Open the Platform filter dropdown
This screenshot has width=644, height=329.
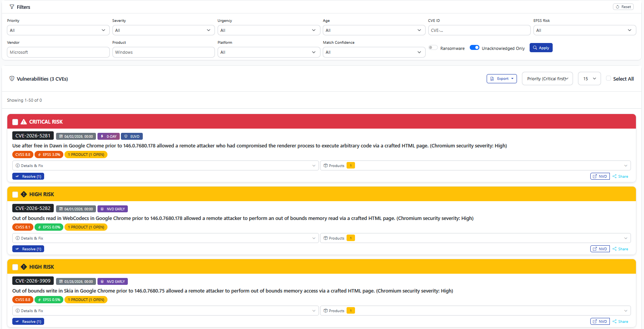point(269,52)
